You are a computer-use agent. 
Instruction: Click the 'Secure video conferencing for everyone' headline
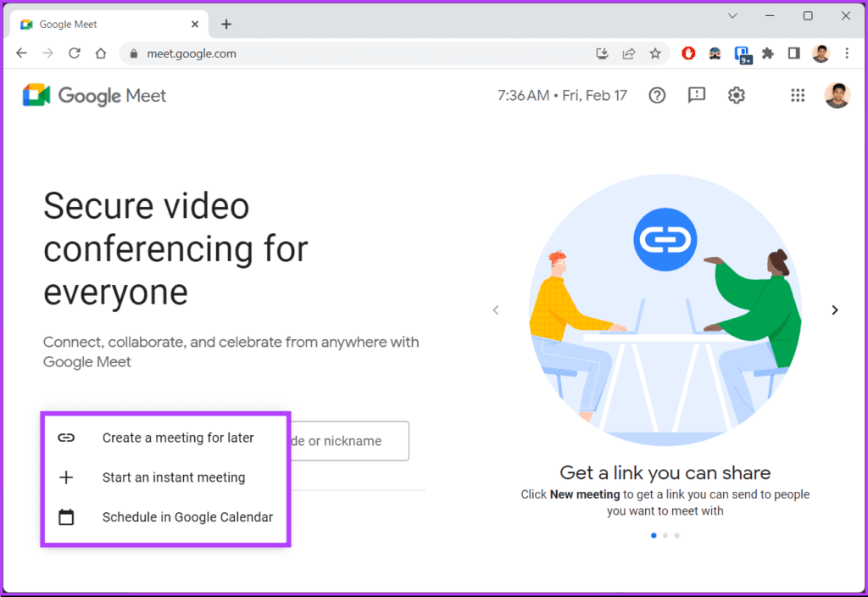pyautogui.click(x=175, y=248)
